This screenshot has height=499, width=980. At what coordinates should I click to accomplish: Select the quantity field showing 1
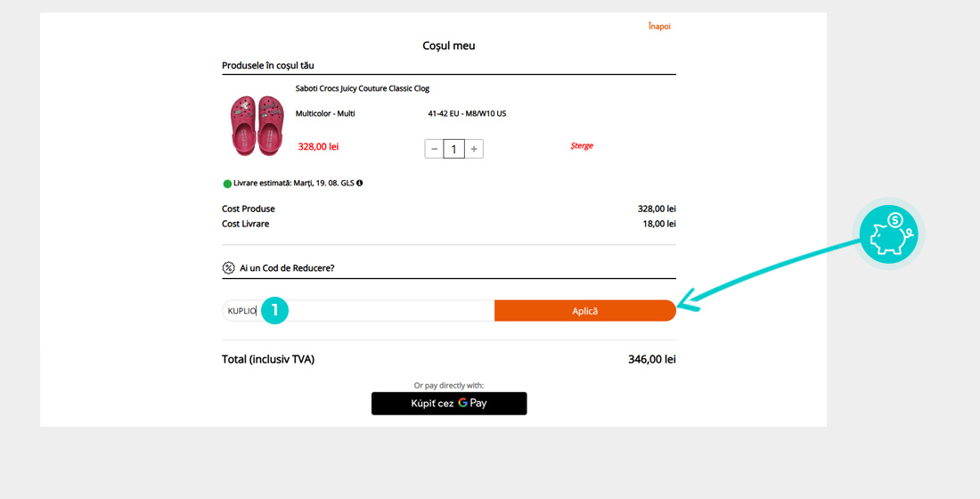[x=454, y=149]
